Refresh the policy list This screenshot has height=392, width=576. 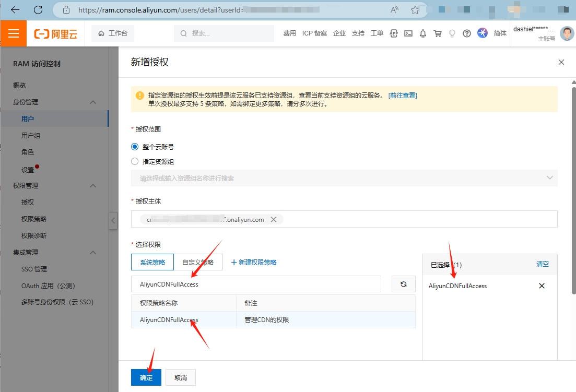[x=403, y=284]
